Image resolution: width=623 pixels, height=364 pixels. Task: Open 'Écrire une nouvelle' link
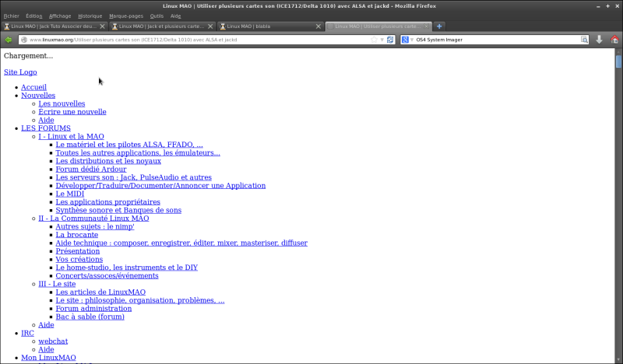[72, 112]
